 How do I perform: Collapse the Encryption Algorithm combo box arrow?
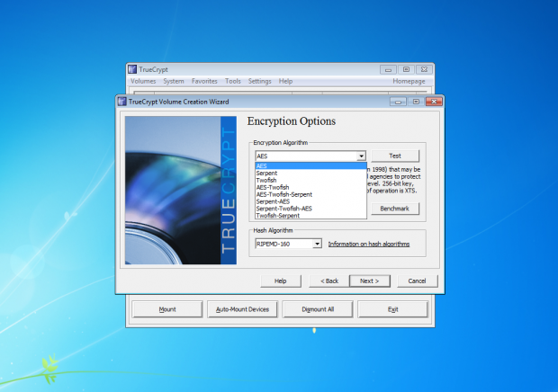[361, 156]
